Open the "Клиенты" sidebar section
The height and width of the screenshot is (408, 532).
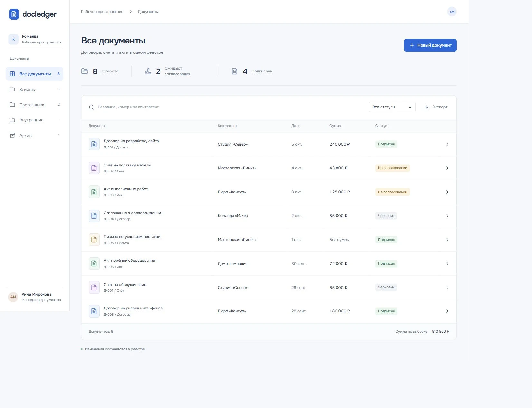click(x=34, y=89)
